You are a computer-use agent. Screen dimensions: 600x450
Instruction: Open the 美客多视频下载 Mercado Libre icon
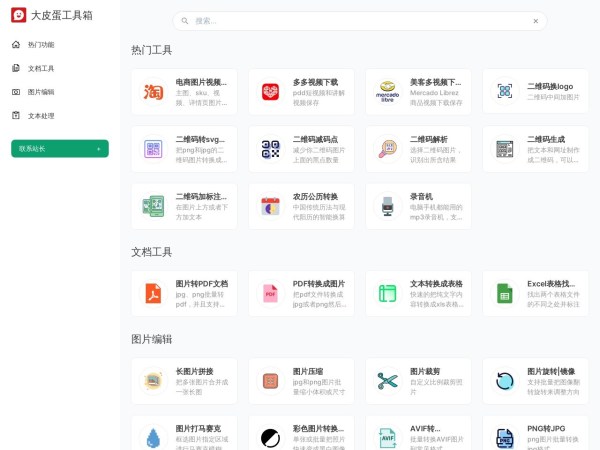click(387, 91)
